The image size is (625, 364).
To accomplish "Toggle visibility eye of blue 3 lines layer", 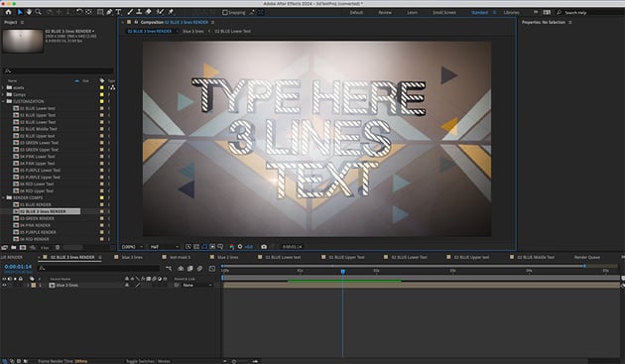I will [4, 286].
